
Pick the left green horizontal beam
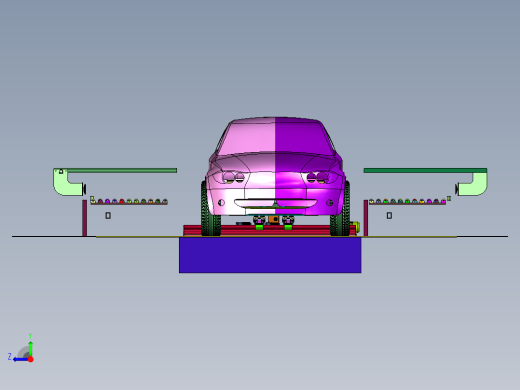[122, 171]
